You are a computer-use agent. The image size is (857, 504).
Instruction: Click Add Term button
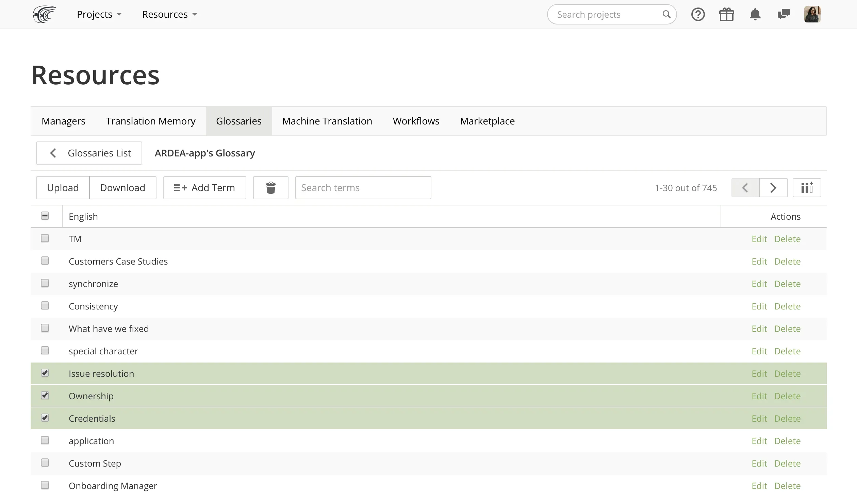pyautogui.click(x=205, y=188)
